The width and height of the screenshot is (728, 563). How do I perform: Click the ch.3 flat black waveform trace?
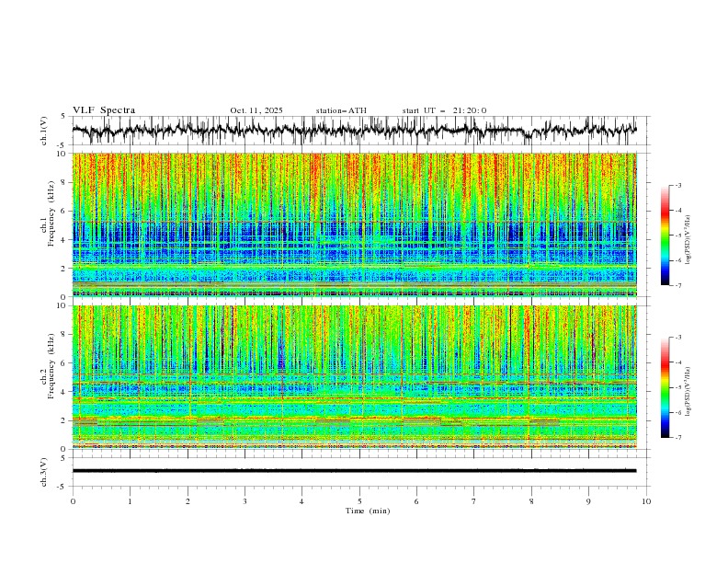pyautogui.click(x=354, y=471)
